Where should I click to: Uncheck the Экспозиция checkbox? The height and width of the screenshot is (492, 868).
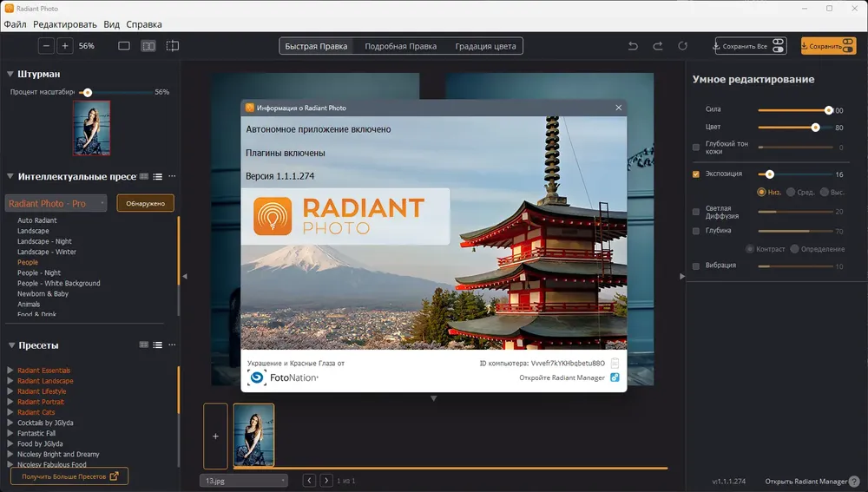[696, 174]
